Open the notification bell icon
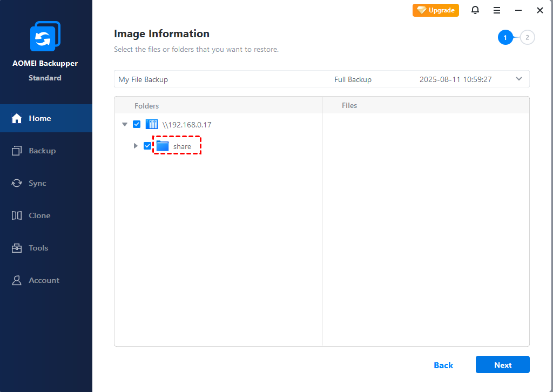553x392 pixels. click(x=475, y=10)
